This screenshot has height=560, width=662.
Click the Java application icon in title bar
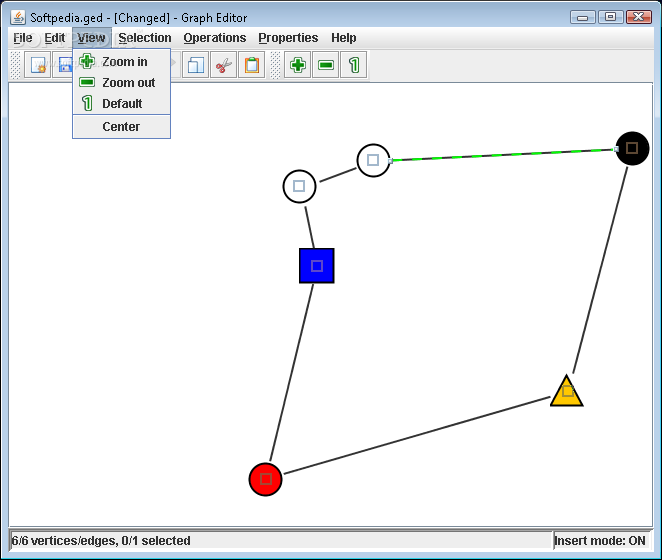(x=18, y=17)
